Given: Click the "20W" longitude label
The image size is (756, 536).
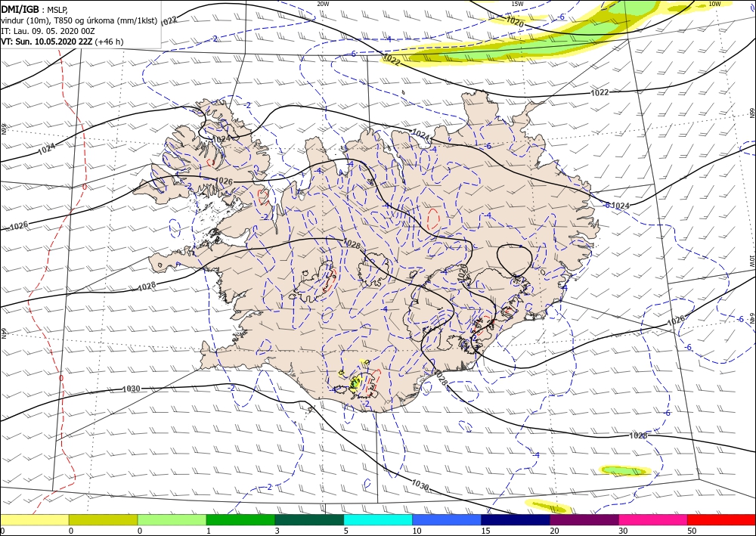Looking at the screenshot, I should [x=323, y=4].
